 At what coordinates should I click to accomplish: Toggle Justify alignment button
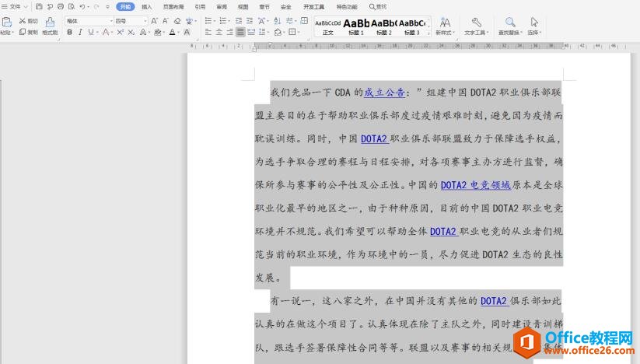coord(240,32)
